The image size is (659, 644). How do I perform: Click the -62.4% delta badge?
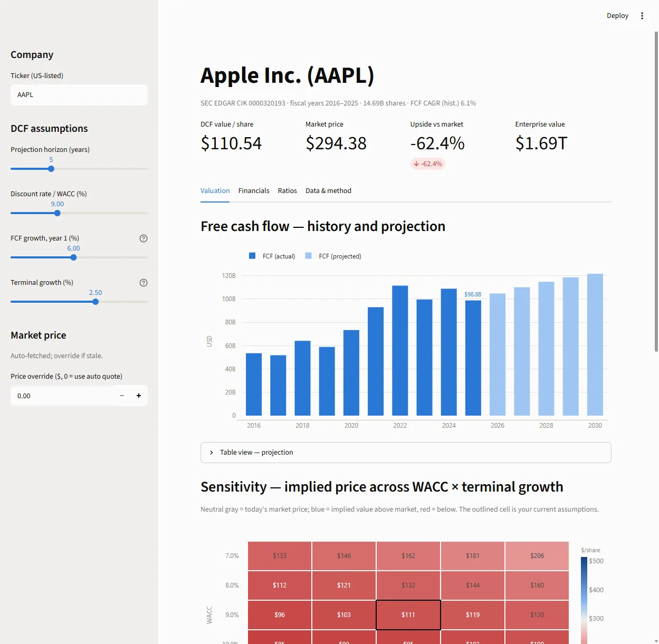428,164
